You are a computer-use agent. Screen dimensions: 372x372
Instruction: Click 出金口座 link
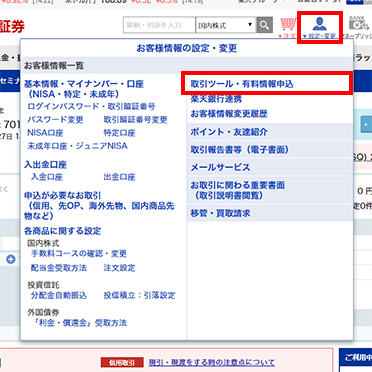(x=119, y=177)
